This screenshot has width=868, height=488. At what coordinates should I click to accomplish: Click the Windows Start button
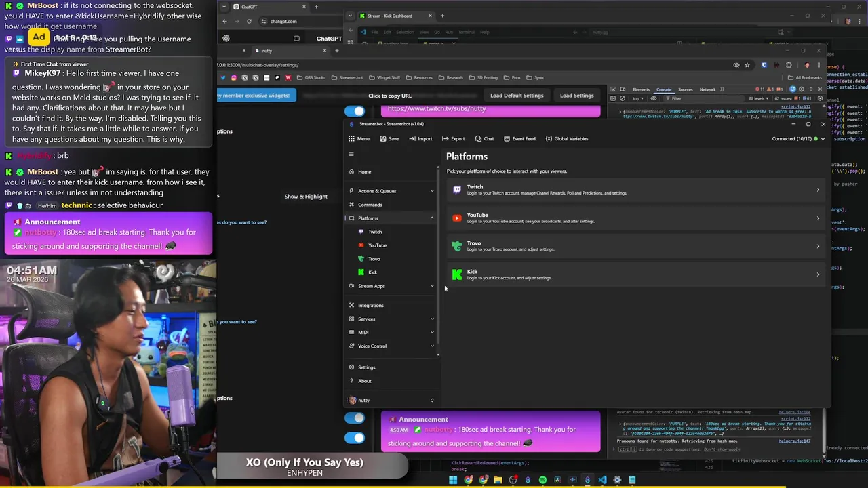[453, 480]
